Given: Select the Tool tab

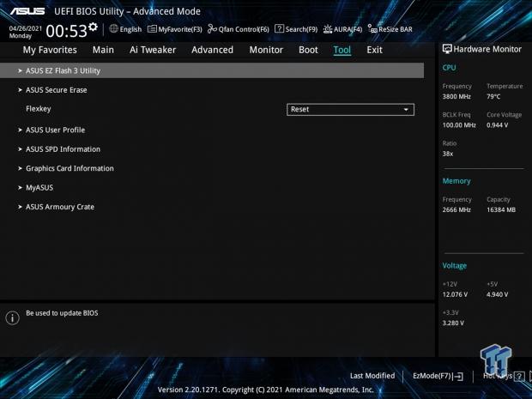Looking at the screenshot, I should tap(342, 50).
